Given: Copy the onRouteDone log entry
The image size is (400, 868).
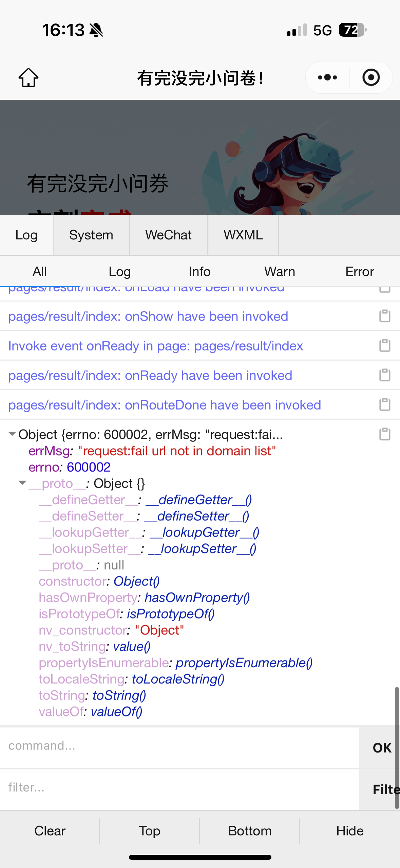Looking at the screenshot, I should pos(385,404).
